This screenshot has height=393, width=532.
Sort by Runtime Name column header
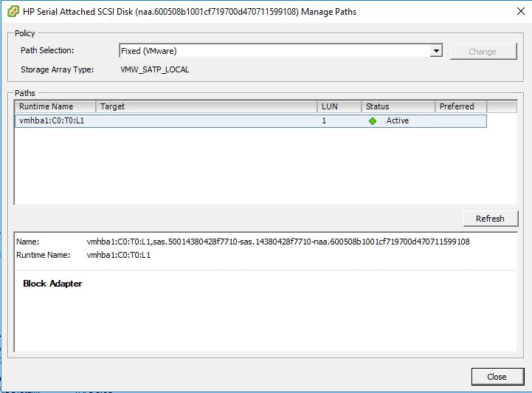tap(55, 106)
